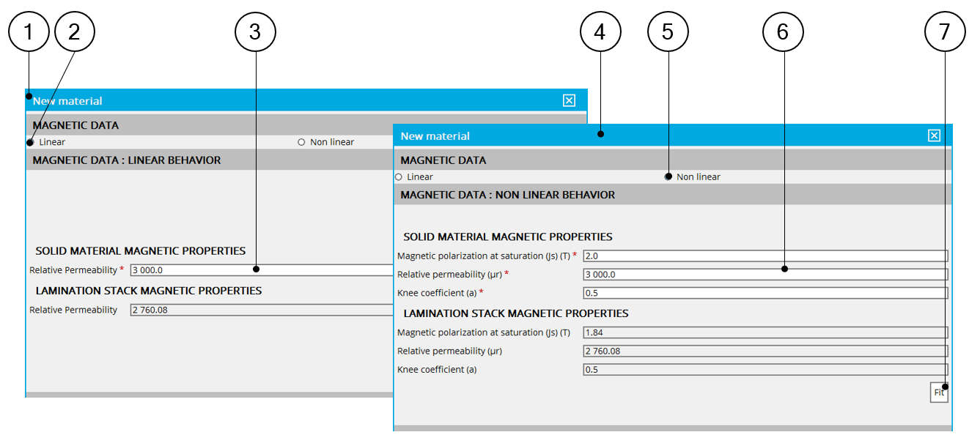Edit solid magnetic polarization field showing 2.0
Image resolution: width=980 pixels, height=443 pixels.
(x=765, y=256)
